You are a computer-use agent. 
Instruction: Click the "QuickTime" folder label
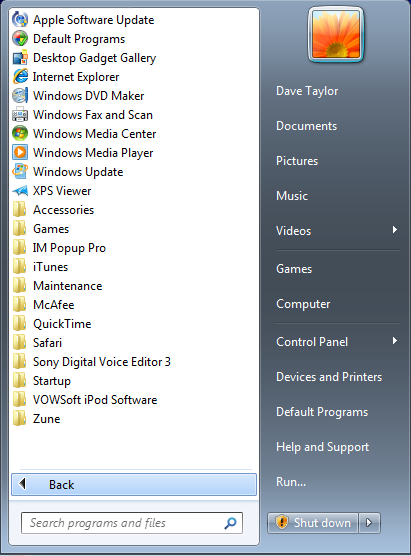tap(62, 324)
